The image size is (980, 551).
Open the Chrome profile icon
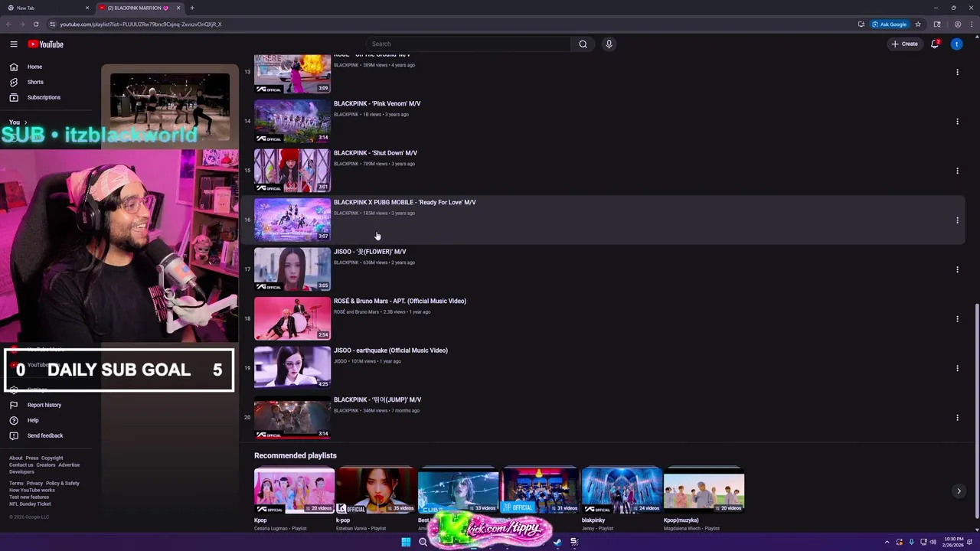(x=957, y=24)
